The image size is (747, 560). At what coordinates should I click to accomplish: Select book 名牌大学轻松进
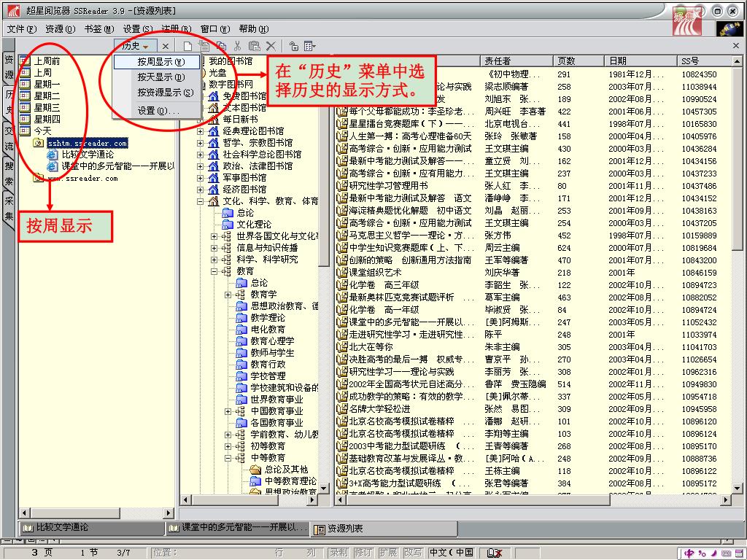click(x=379, y=408)
